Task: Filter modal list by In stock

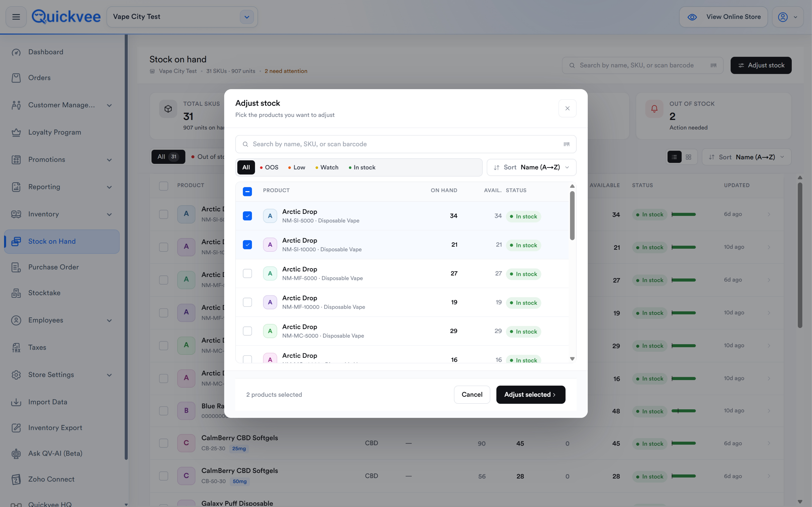Action: [x=362, y=167]
